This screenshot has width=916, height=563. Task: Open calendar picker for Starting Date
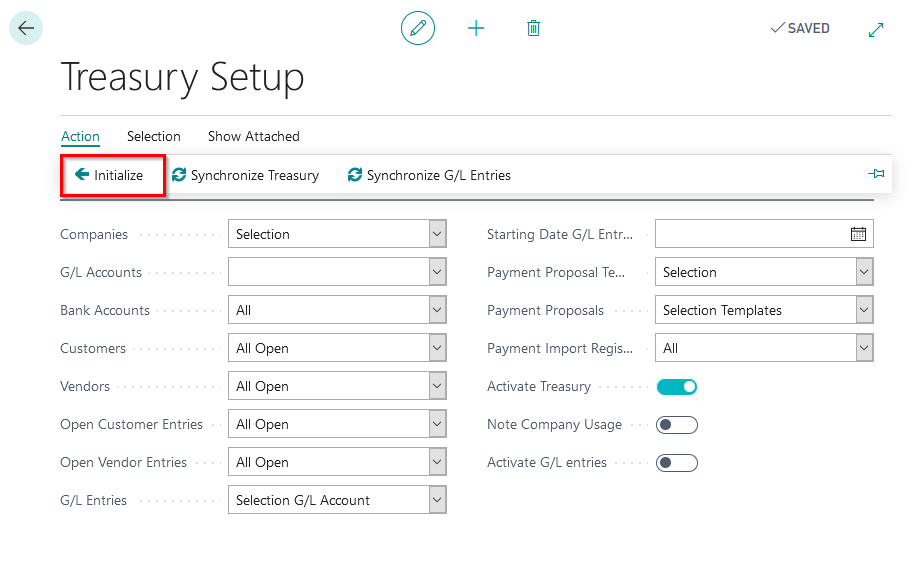tap(858, 234)
